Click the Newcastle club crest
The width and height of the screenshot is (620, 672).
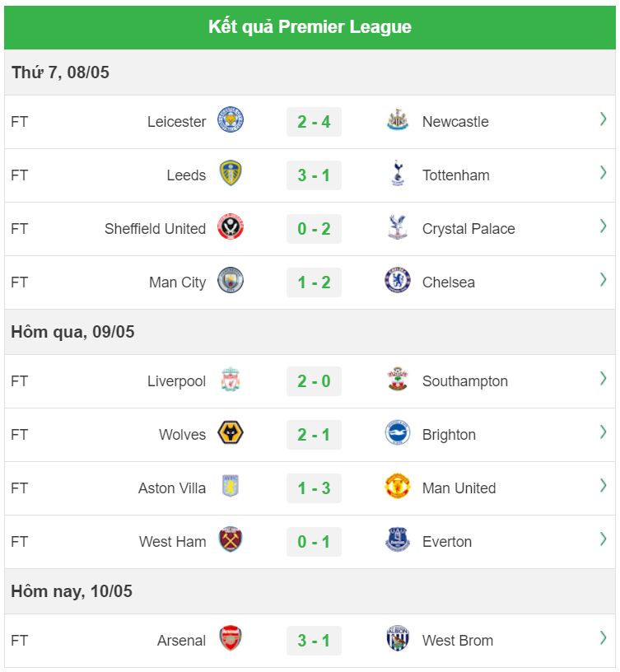pyautogui.click(x=397, y=119)
